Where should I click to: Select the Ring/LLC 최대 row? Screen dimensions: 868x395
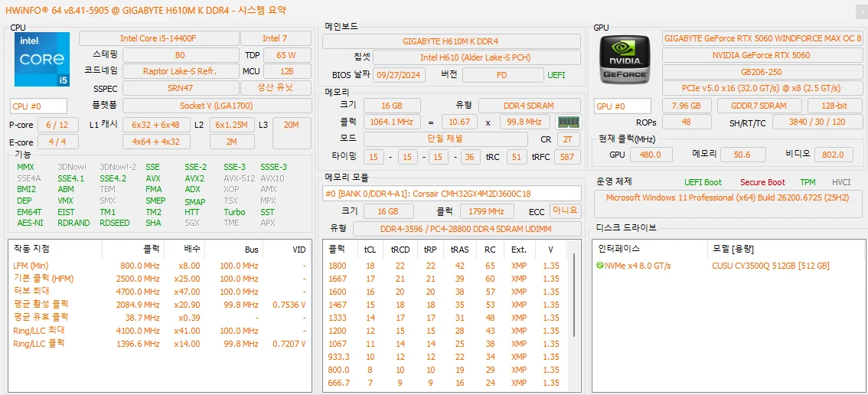159,331
